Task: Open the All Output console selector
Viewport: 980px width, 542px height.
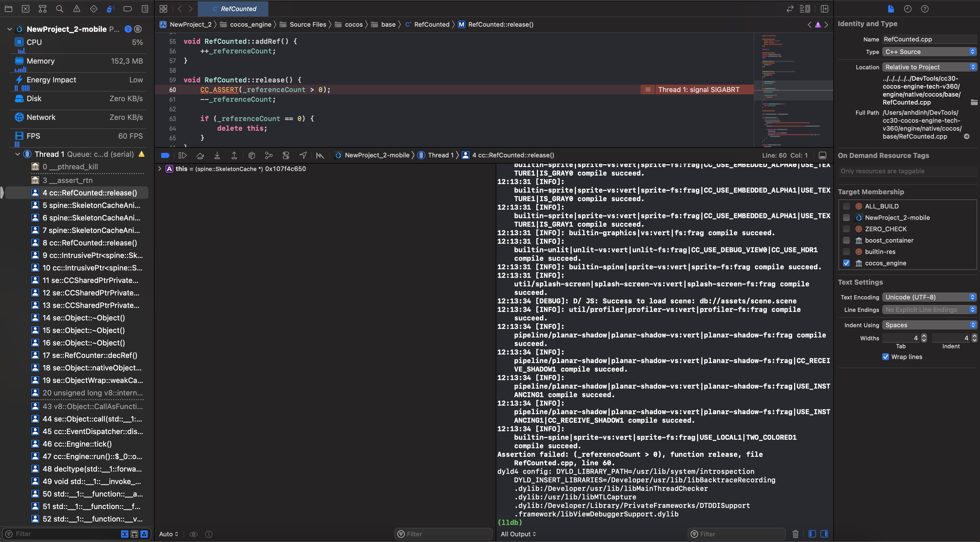Action: pyautogui.click(x=518, y=534)
